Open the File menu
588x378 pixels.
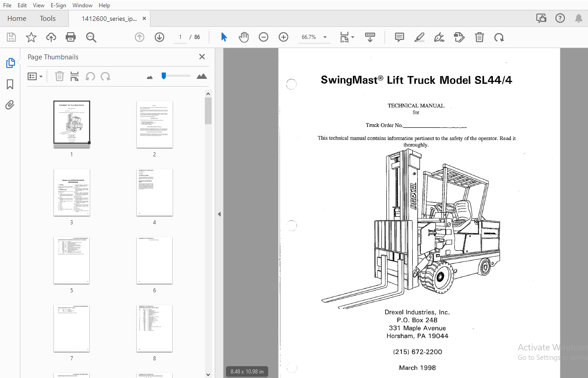pyautogui.click(x=7, y=5)
